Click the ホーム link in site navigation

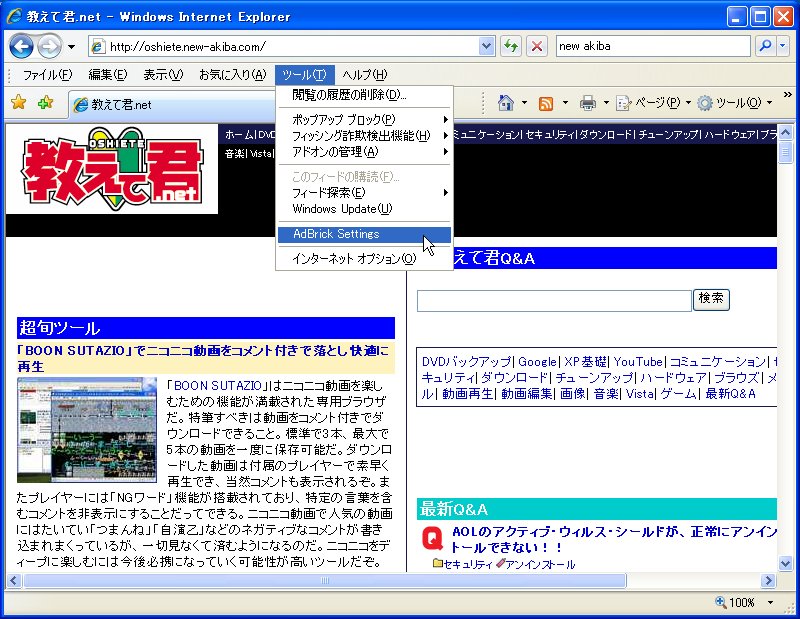239,135
